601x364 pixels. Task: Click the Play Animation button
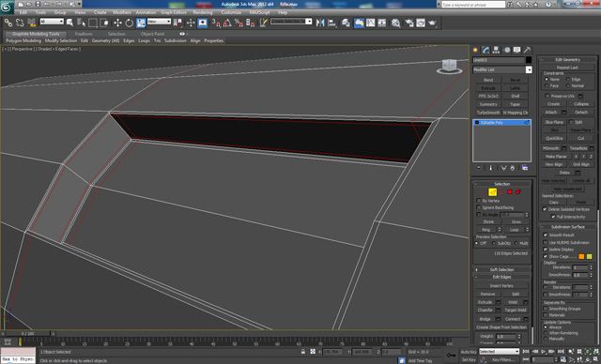543,351
